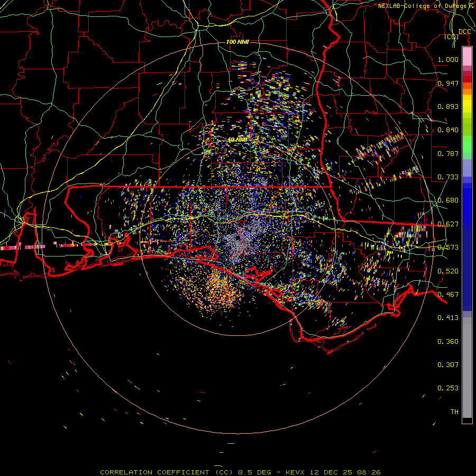Image resolution: width=476 pixels, height=476 pixels.
Task: Click the 0.680 scale value
Action: pos(448,200)
